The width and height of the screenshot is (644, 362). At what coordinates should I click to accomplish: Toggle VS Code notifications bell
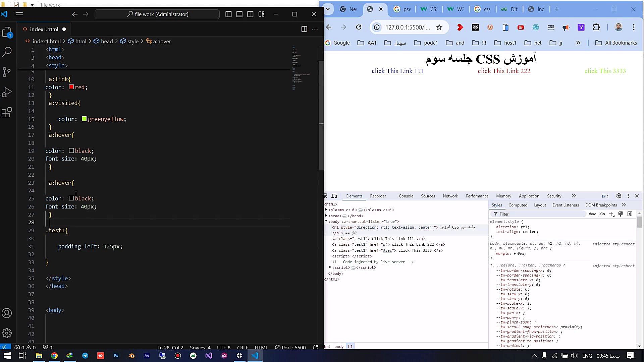coord(316,347)
